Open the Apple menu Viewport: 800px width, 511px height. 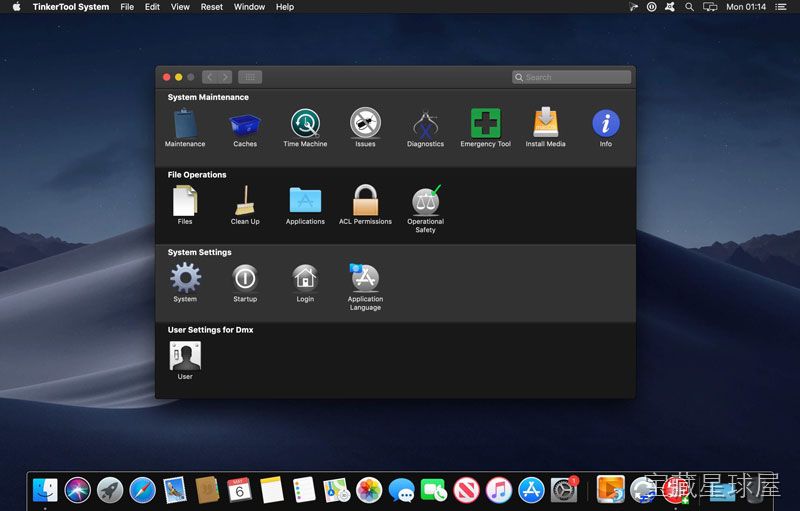coord(16,7)
